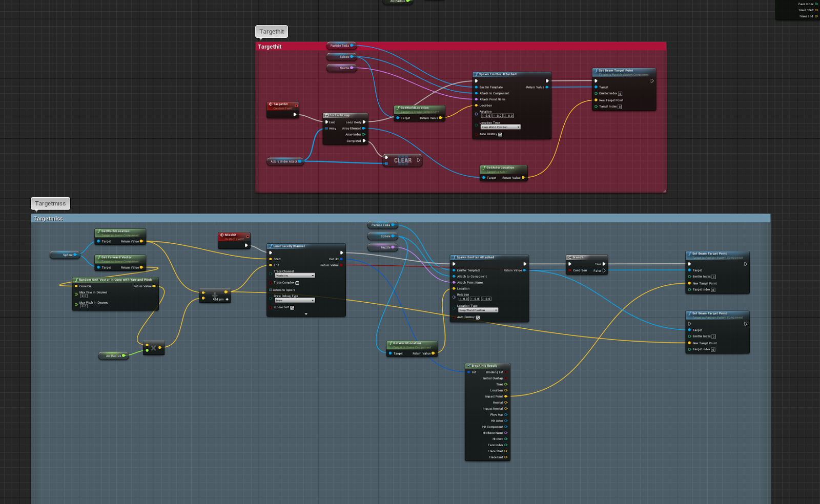Click the Branch node's True execution pin
This screenshot has width=820, height=504.
click(604, 264)
